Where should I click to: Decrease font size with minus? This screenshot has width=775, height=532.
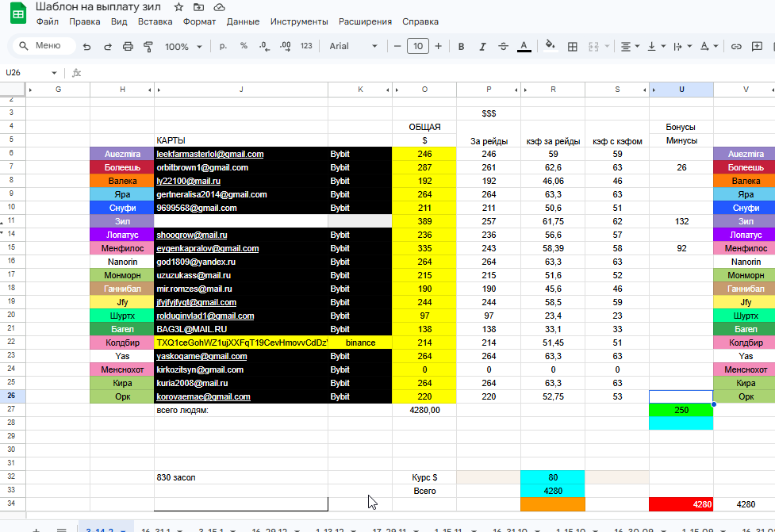(397, 46)
